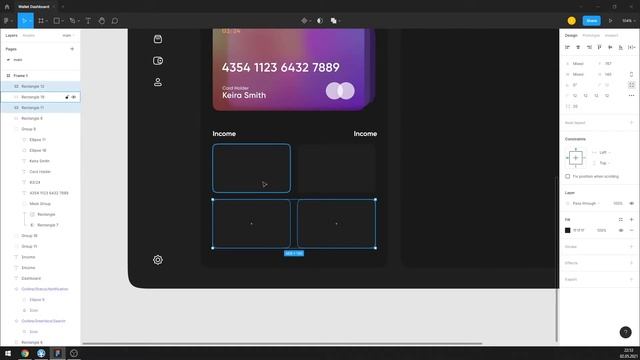Switch to the Layers tab
Screen dimensions: 640x360
pos(11,36)
